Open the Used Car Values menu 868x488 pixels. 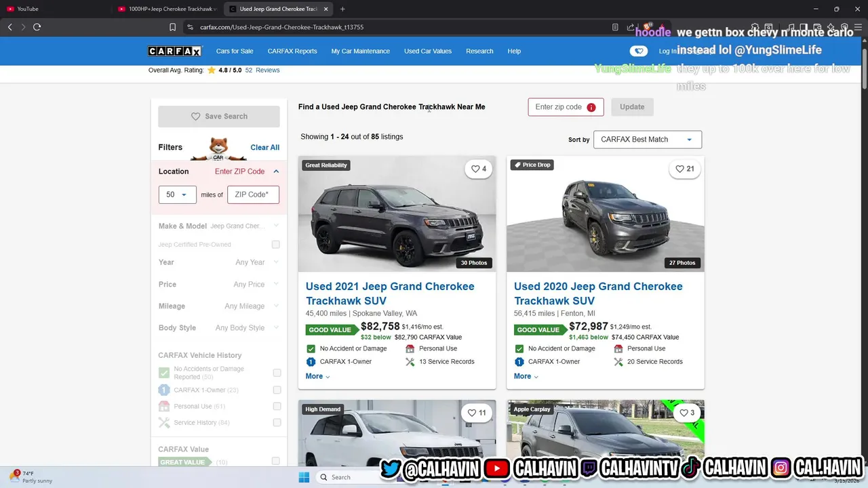428,51
